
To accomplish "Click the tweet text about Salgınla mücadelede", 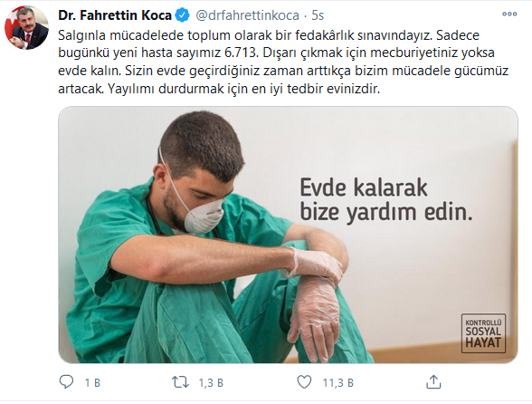I will point(283,62).
